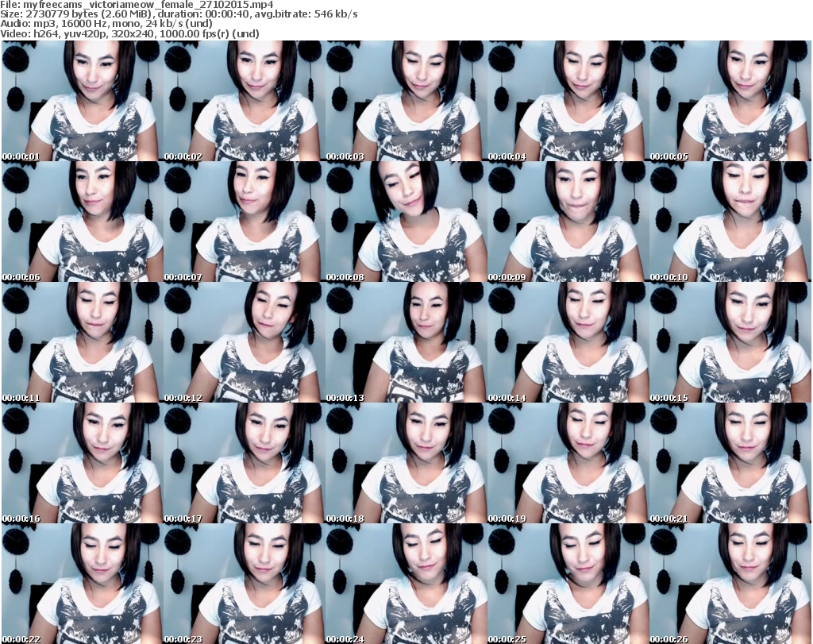Image resolution: width=813 pixels, height=644 pixels.
Task: Open the thumbnail frame stamped 00:00:02
Action: point(245,101)
